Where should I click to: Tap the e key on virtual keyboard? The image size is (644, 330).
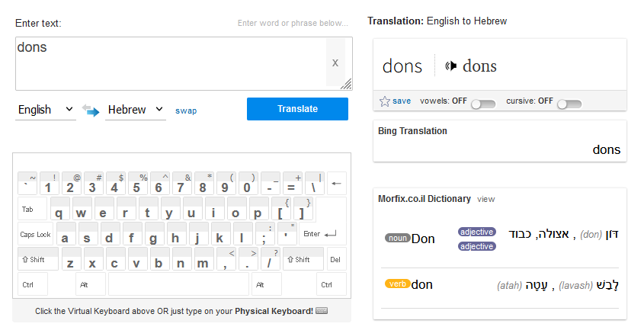click(104, 209)
